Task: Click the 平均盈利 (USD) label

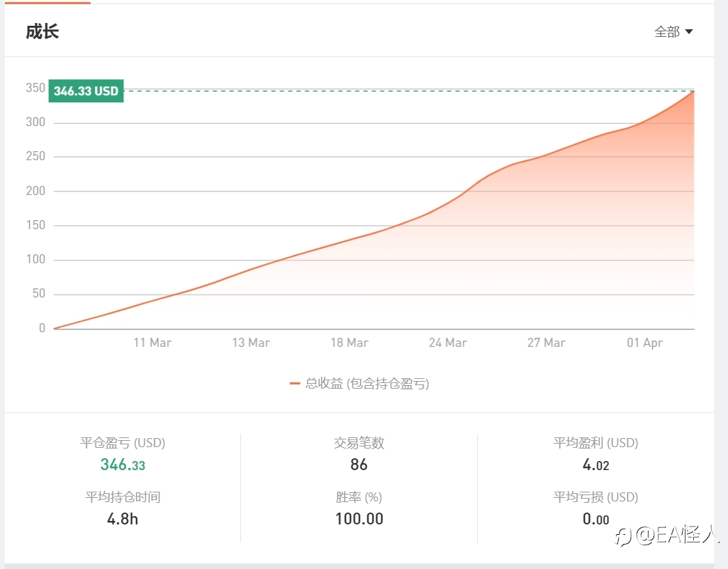Action: point(596,443)
